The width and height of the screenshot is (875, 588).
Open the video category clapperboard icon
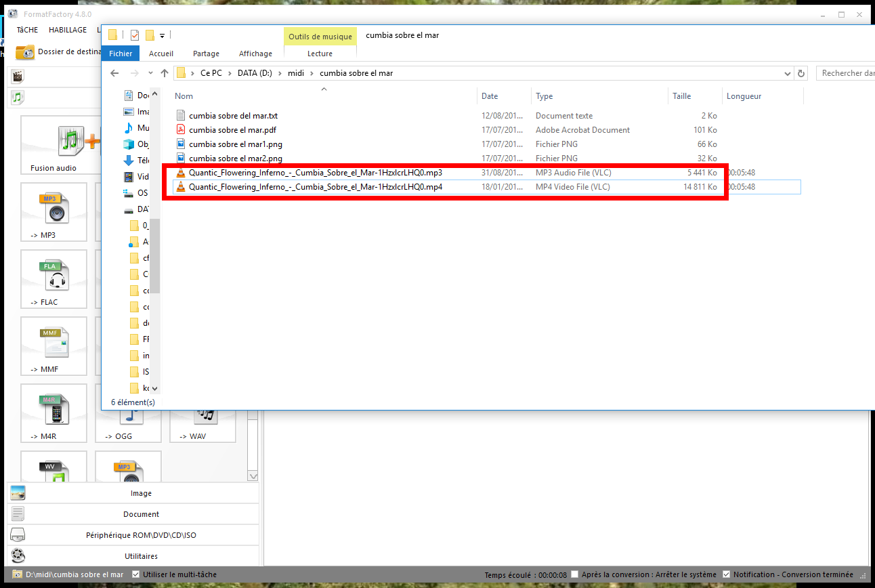click(x=18, y=76)
